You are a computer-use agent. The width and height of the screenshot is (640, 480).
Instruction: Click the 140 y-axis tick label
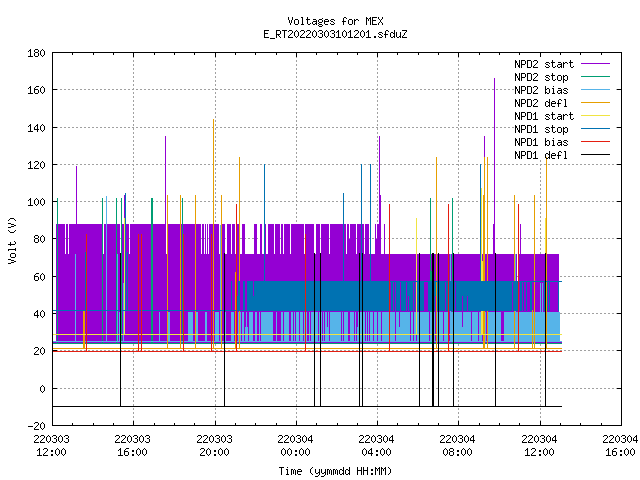coord(36,128)
